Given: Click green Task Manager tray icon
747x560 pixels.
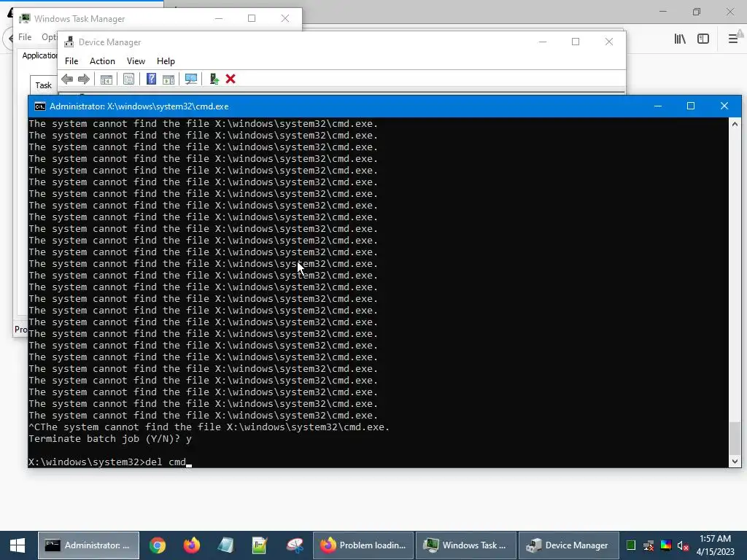Looking at the screenshot, I should point(631,545).
